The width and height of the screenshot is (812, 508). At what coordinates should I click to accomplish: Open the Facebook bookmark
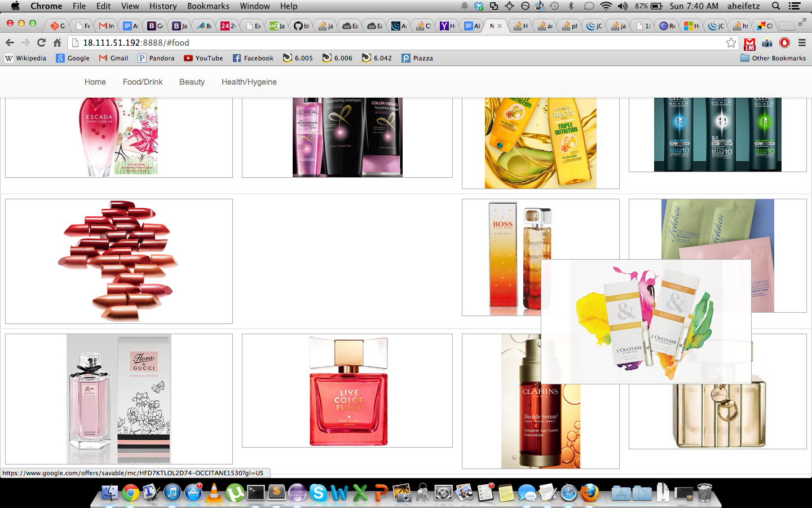coord(253,58)
